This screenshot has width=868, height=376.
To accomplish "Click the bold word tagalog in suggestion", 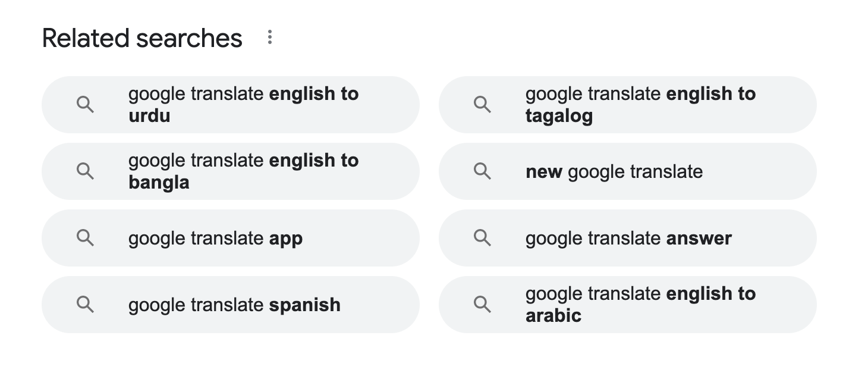I will (559, 116).
